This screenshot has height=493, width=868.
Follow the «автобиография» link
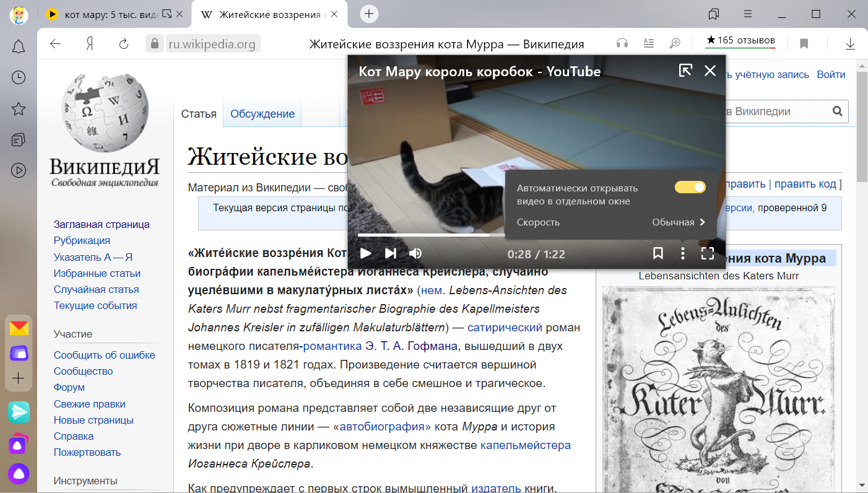(x=385, y=426)
